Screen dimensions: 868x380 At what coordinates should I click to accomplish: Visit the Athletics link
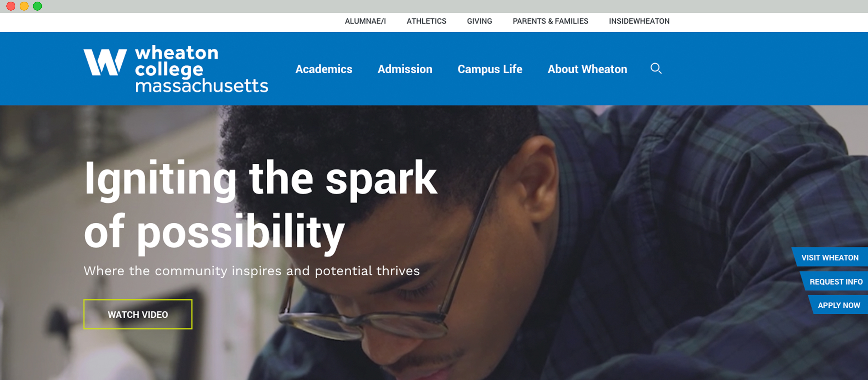(426, 21)
